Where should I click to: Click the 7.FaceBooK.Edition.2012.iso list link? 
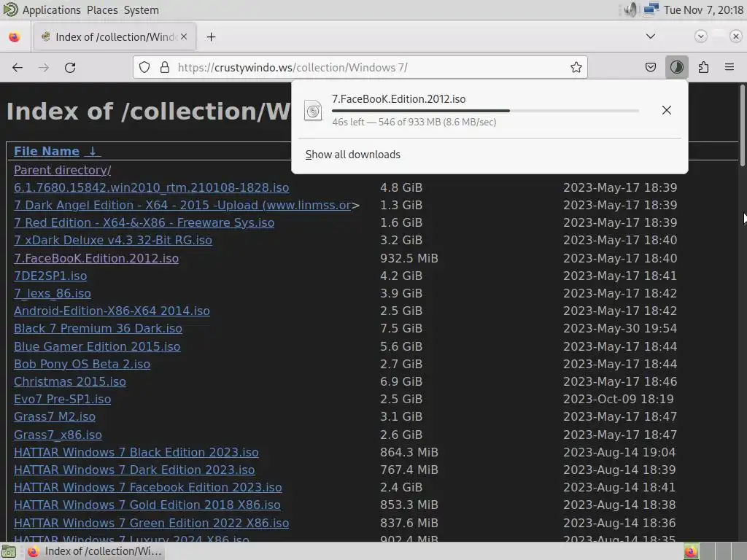click(96, 258)
